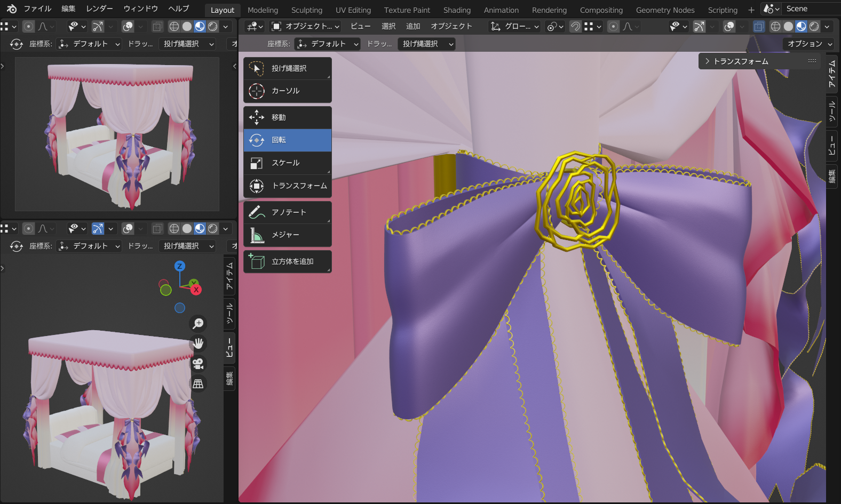Screen dimensions: 841x504
Task: Choose the メジャー (Measure) tool
Action: (287, 235)
